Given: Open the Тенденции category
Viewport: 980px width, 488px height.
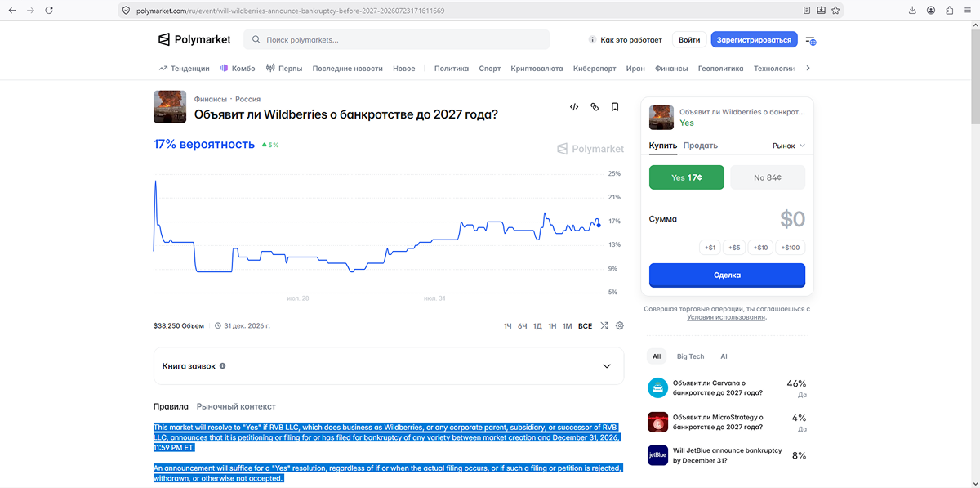Looking at the screenshot, I should 185,69.
